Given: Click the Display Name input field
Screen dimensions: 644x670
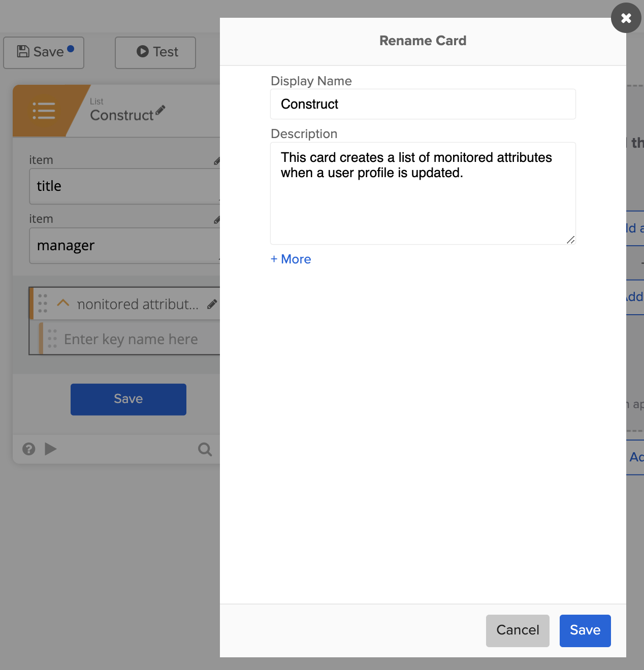Looking at the screenshot, I should [423, 104].
